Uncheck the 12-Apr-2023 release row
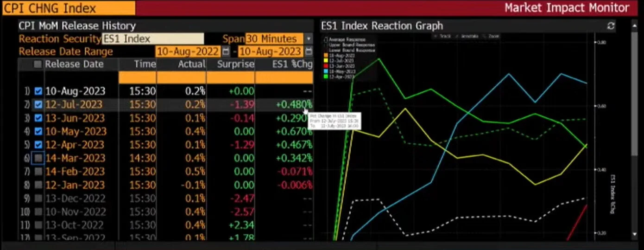This screenshot has width=644, height=250. click(38, 145)
